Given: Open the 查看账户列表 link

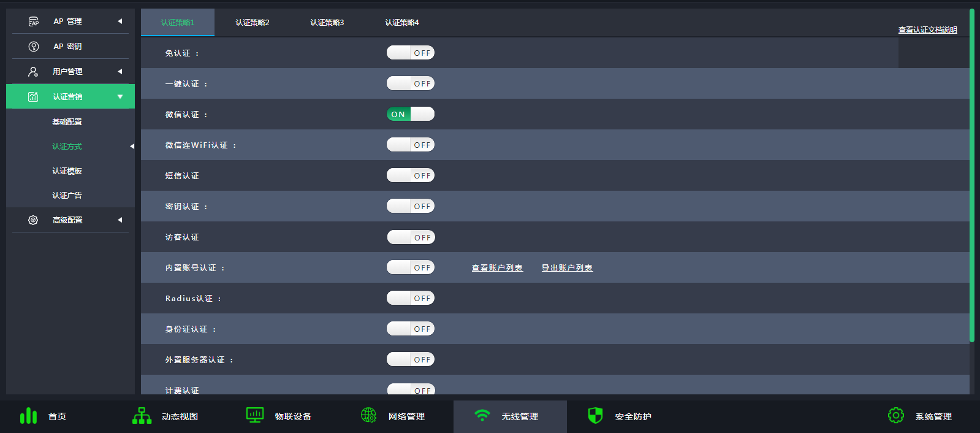Looking at the screenshot, I should tap(497, 268).
